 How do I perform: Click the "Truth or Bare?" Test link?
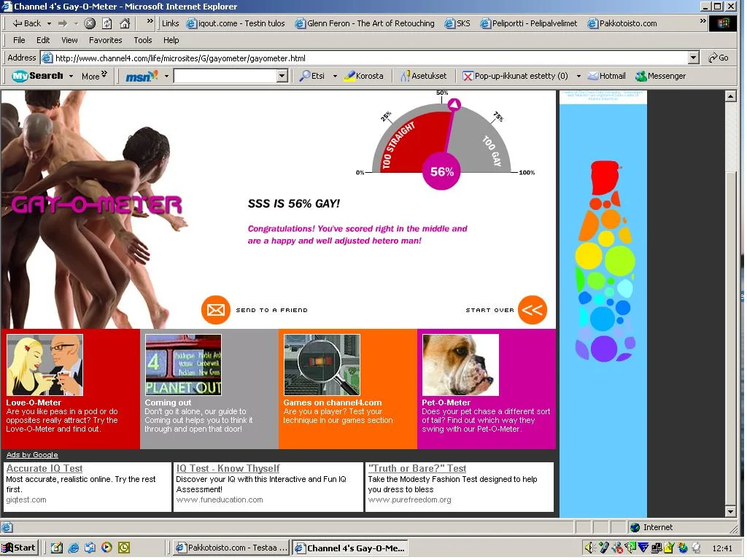click(x=417, y=469)
